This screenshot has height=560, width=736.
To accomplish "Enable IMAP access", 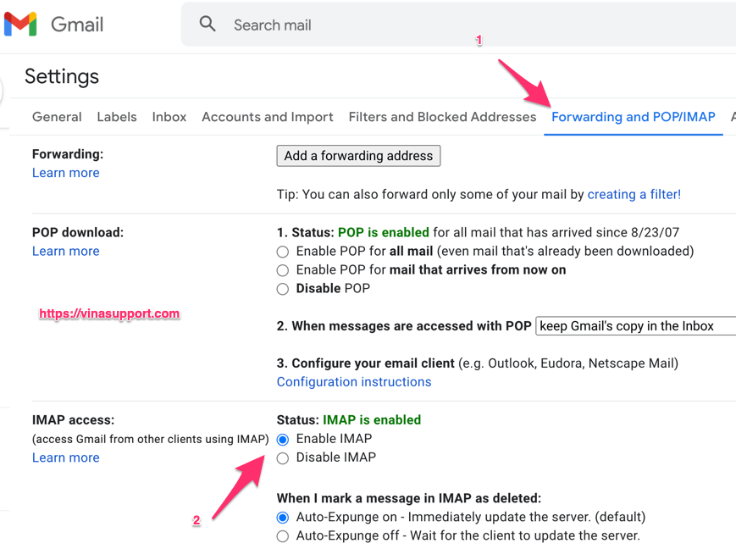I will (282, 439).
